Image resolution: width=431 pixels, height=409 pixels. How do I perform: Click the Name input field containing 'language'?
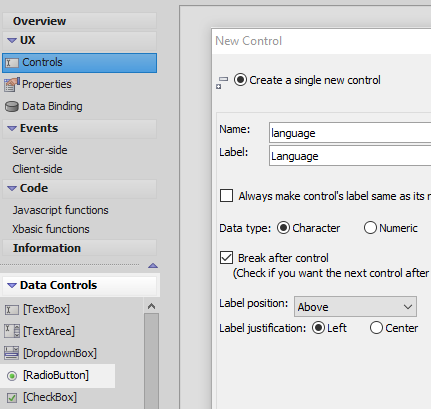pos(350,133)
